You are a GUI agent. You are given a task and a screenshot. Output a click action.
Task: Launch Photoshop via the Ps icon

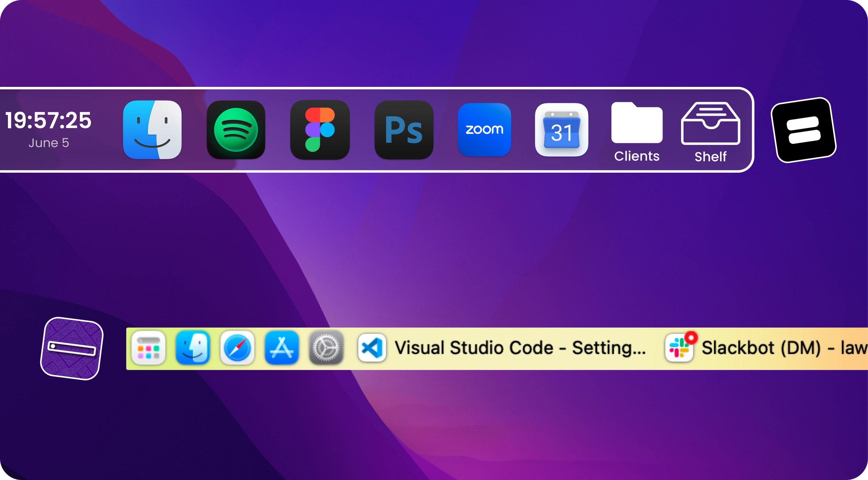point(404,130)
